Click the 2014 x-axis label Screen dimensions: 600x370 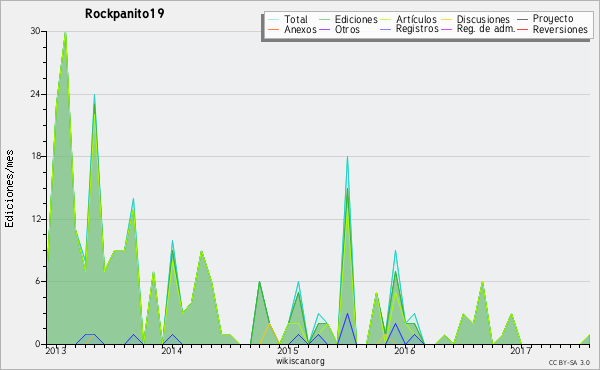tap(171, 351)
